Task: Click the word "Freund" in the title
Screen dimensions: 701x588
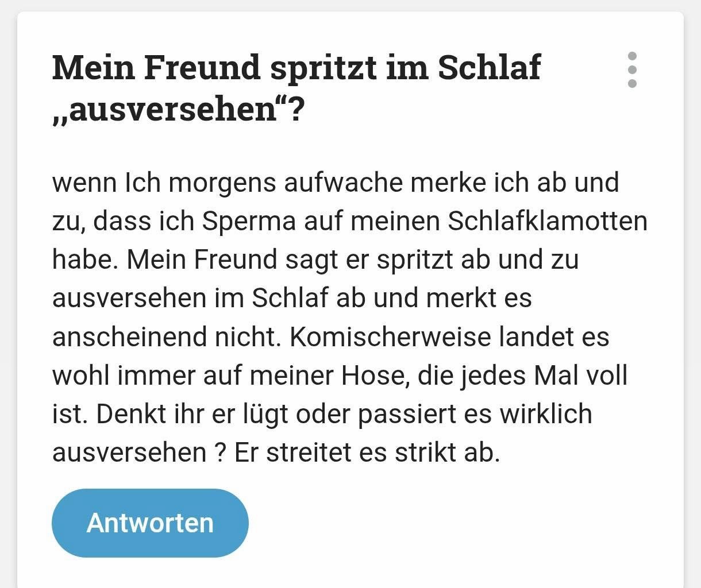Action: pos(202,67)
